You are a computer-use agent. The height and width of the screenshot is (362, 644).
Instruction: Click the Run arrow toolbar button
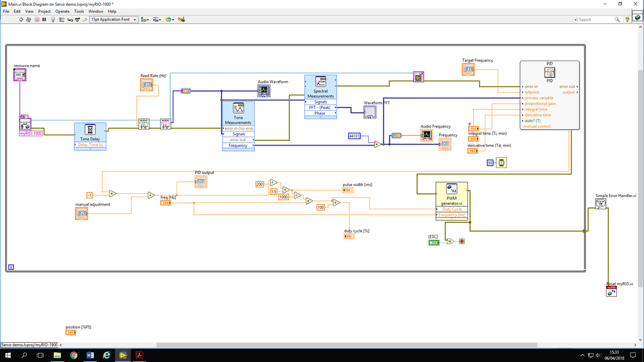[x=21, y=20]
